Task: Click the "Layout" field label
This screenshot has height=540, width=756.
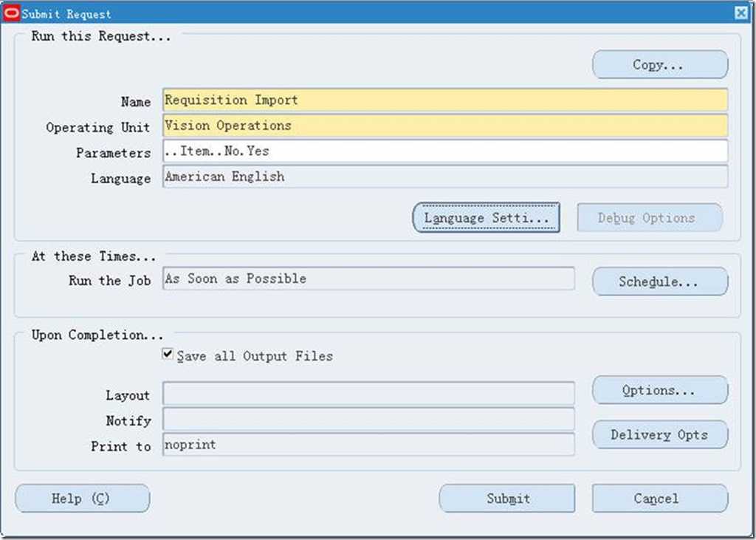Action: coord(128,395)
